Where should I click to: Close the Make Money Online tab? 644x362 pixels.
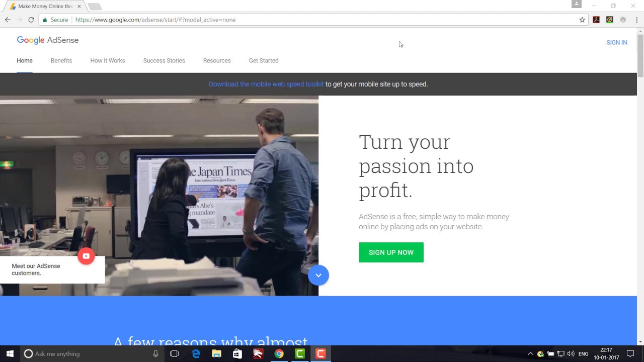[79, 6]
